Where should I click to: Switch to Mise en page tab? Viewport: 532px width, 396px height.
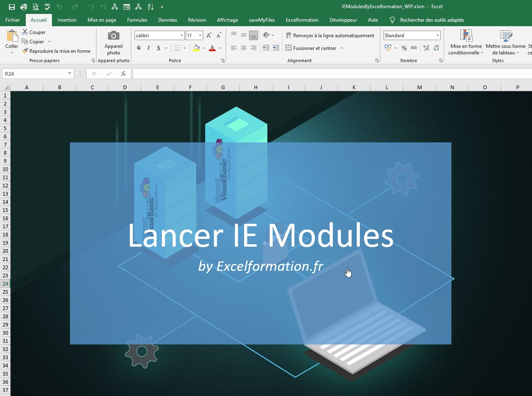tap(102, 20)
